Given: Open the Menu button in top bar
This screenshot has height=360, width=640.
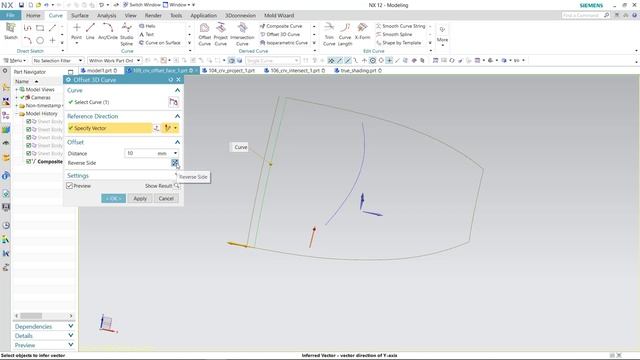Looking at the screenshot, I should (x=16, y=60).
